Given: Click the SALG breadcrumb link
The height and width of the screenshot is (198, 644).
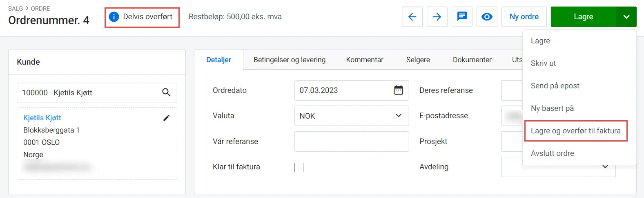Looking at the screenshot, I should 16,8.
